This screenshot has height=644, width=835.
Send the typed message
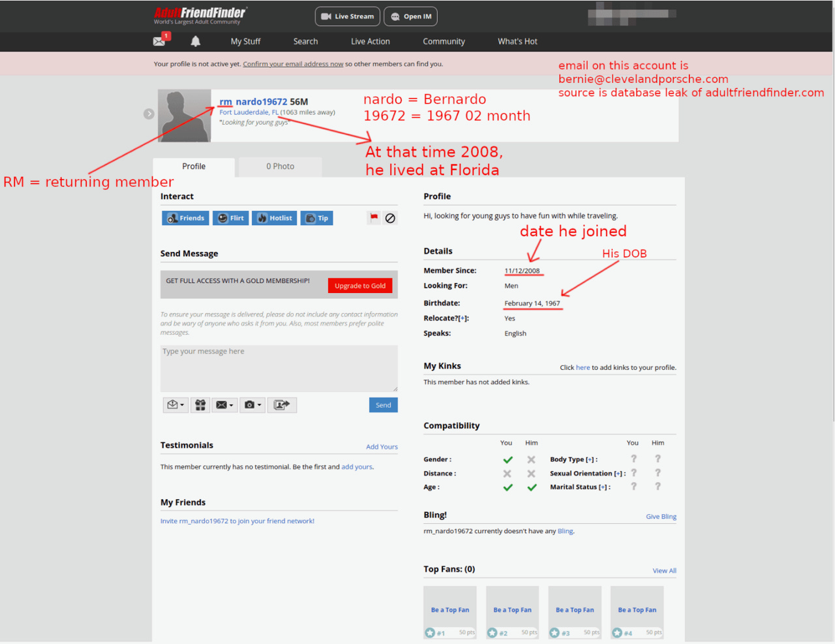[x=384, y=405]
